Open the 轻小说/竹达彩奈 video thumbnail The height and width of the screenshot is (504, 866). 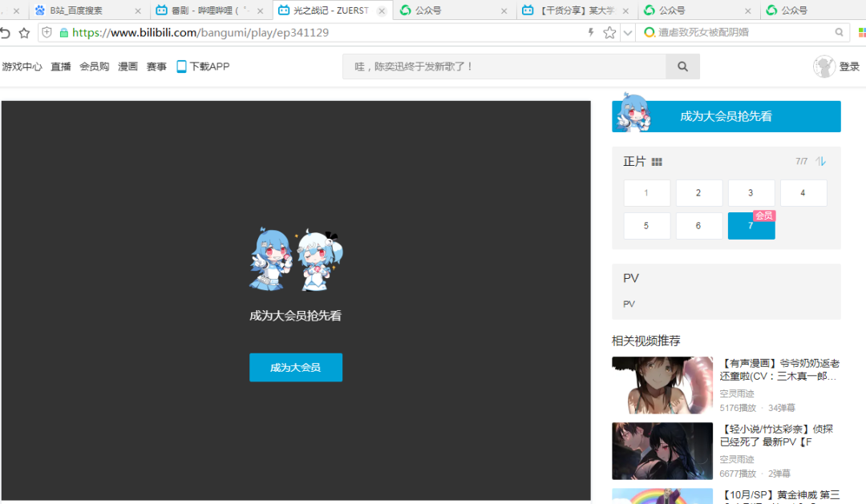tap(662, 451)
